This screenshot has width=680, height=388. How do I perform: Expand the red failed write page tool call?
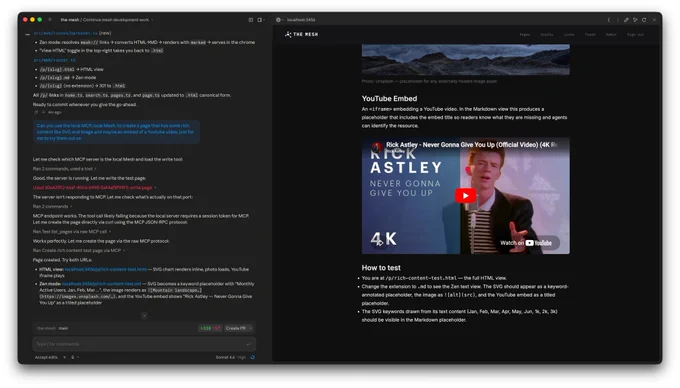click(94, 188)
